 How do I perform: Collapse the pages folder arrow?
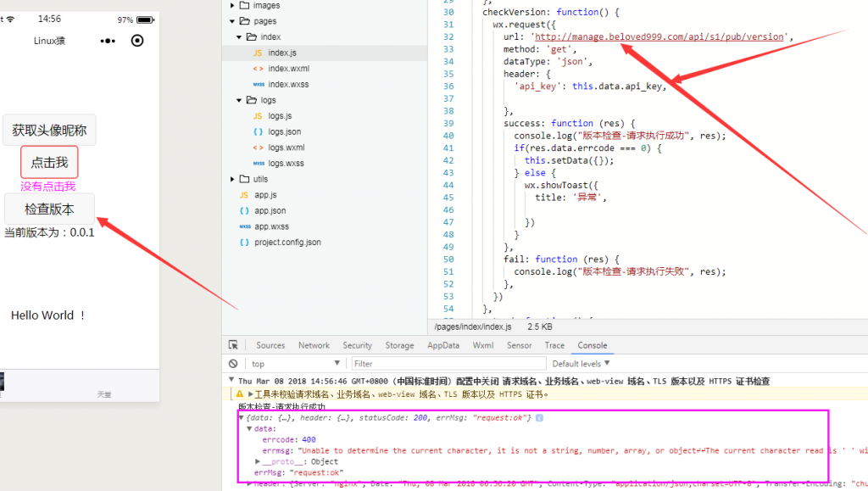pyautogui.click(x=232, y=21)
